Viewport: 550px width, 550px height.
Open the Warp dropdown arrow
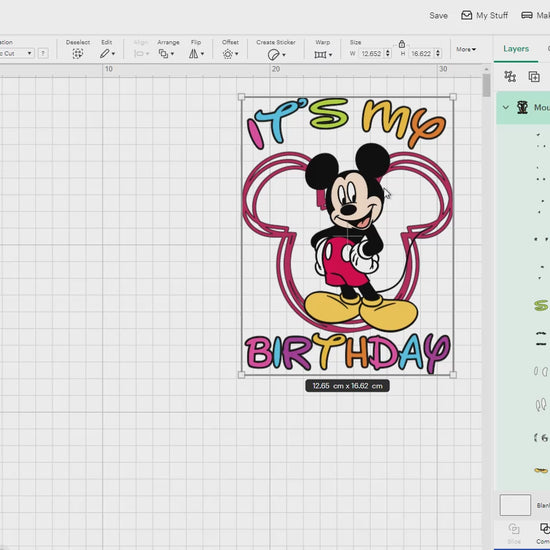[330, 55]
